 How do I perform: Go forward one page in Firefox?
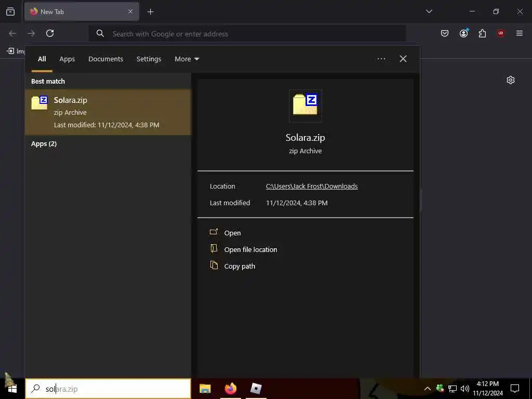31,33
